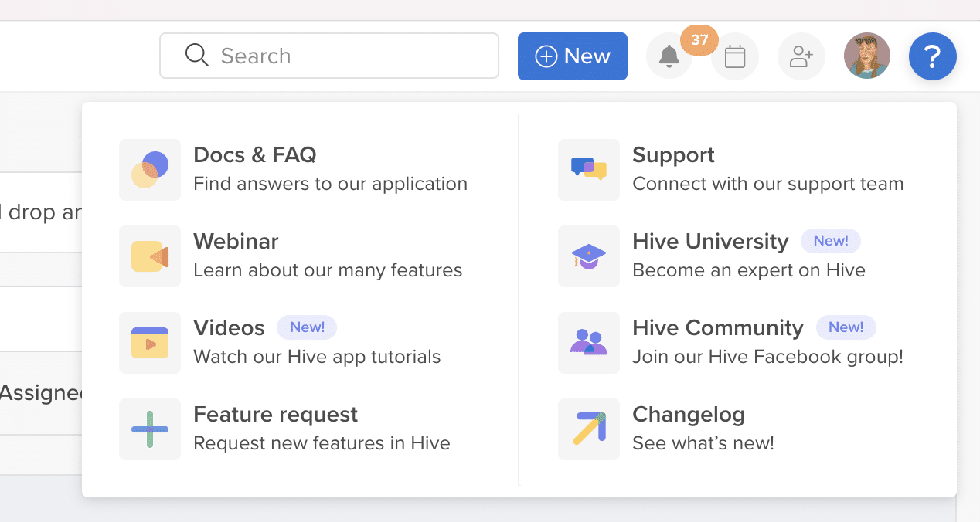This screenshot has height=522, width=980.
Task: Click the 37 notification count badge
Action: [x=700, y=40]
